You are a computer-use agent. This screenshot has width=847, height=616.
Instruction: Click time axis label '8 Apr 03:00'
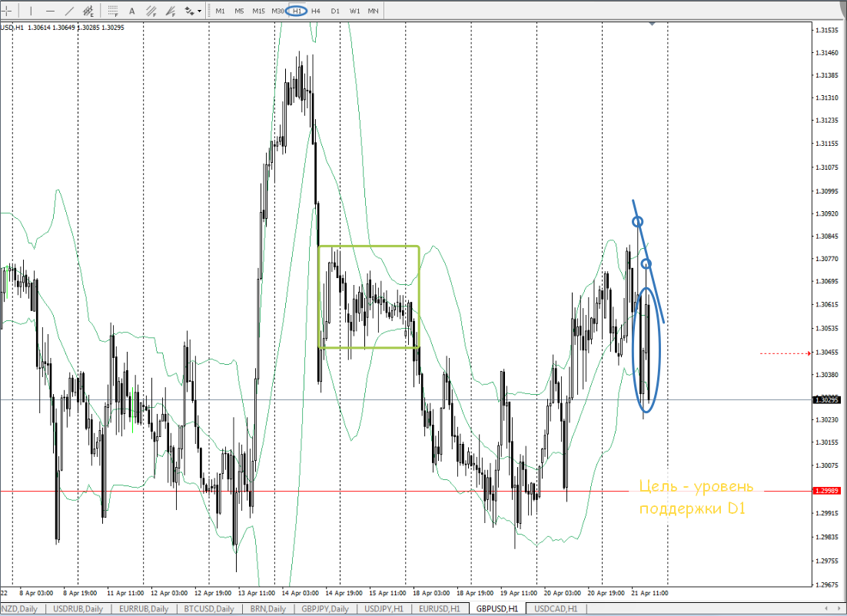coord(36,593)
